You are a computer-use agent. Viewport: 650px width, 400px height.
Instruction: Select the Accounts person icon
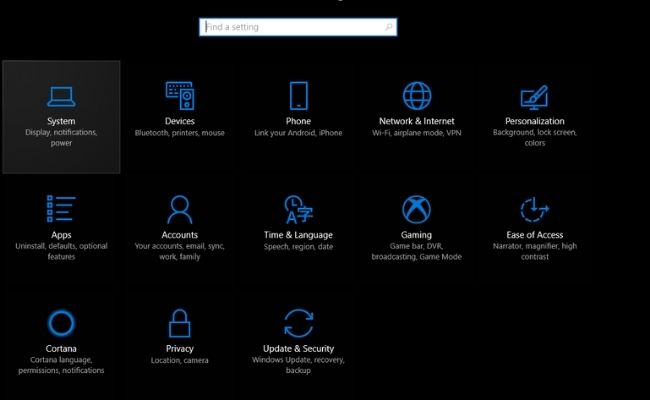coord(179,209)
